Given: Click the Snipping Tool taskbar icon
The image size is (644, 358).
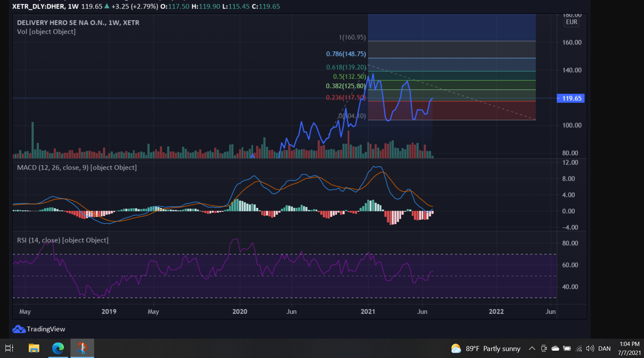Looking at the screenshot, I should click(x=82, y=348).
